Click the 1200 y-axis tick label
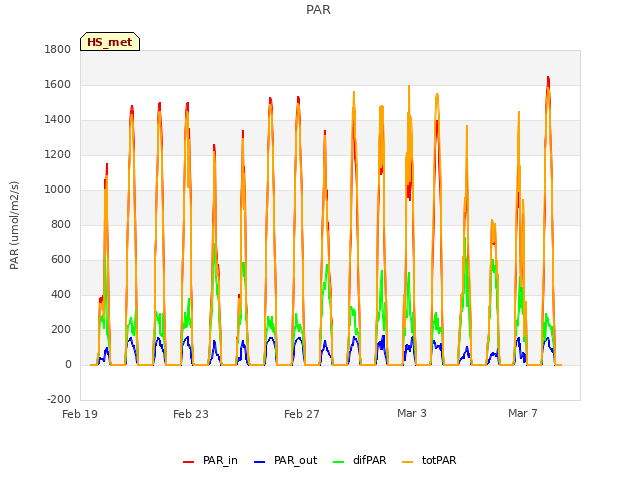This screenshot has width=640, height=480. click(58, 155)
